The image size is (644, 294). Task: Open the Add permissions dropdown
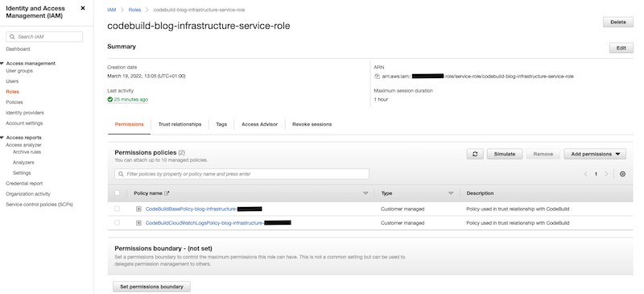[595, 154]
